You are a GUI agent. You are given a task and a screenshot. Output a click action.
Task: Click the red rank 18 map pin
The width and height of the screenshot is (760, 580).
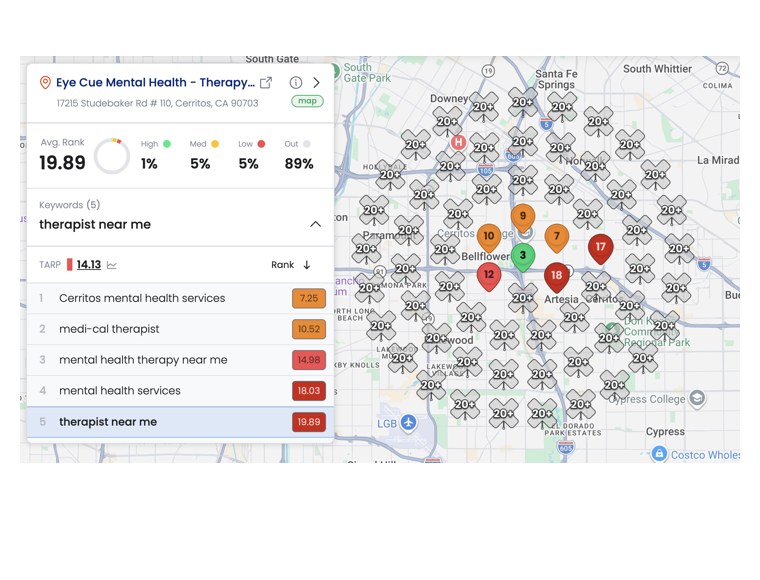tap(556, 278)
